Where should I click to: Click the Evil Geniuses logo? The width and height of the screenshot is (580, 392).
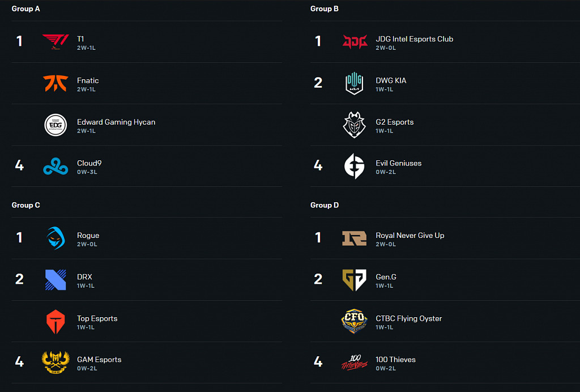355,167
